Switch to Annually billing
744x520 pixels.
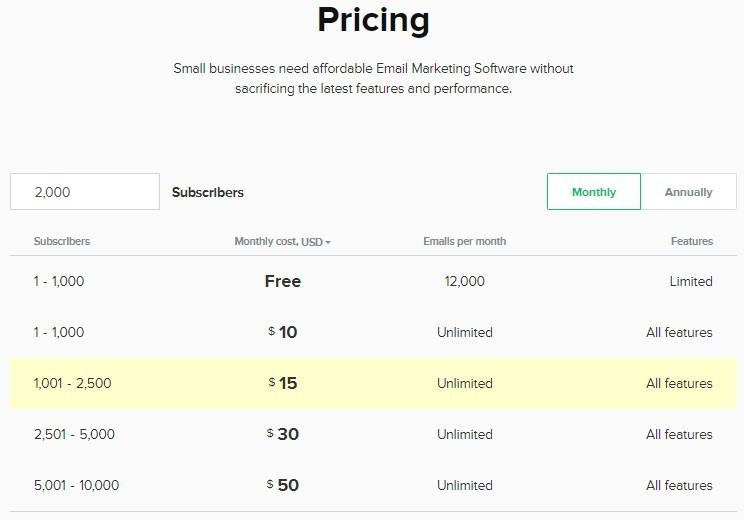688,192
